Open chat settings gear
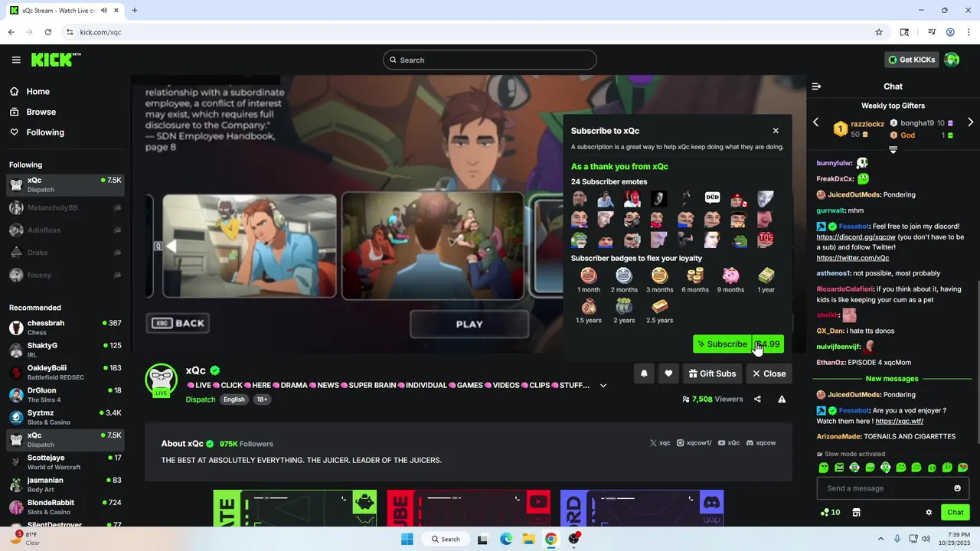This screenshot has width=980, height=551. tap(929, 513)
